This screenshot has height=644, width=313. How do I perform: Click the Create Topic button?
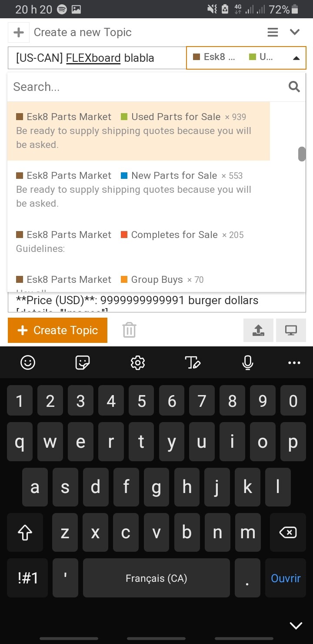click(x=57, y=331)
